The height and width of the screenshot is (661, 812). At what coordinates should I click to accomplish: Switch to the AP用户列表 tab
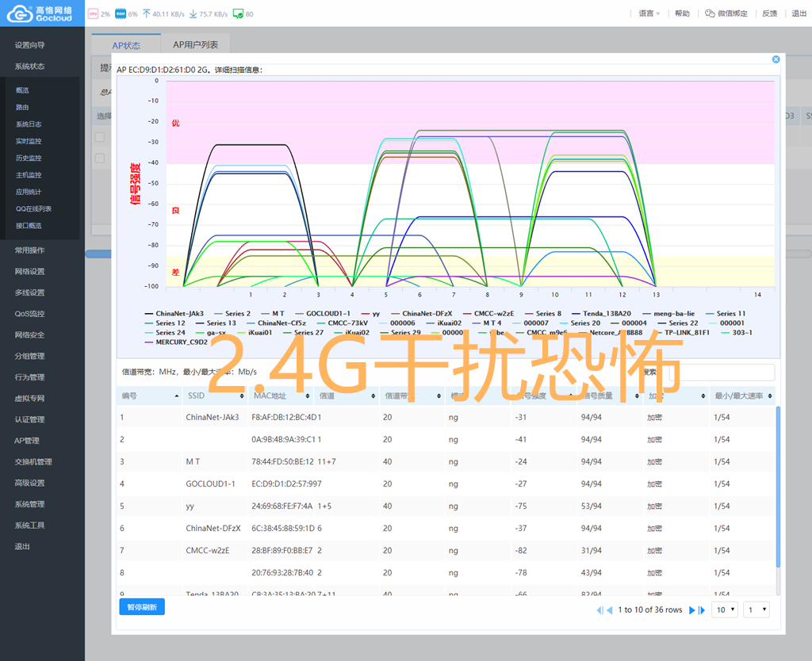195,45
